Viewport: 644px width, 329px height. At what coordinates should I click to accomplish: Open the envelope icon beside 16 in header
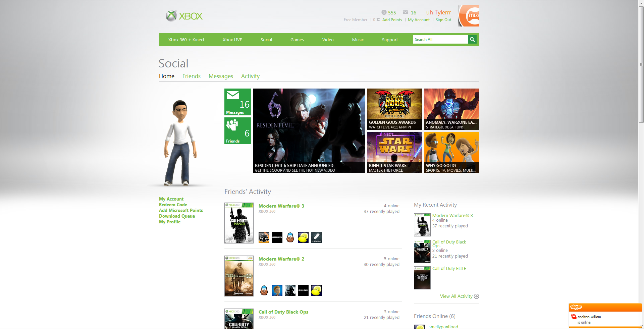[x=406, y=12]
